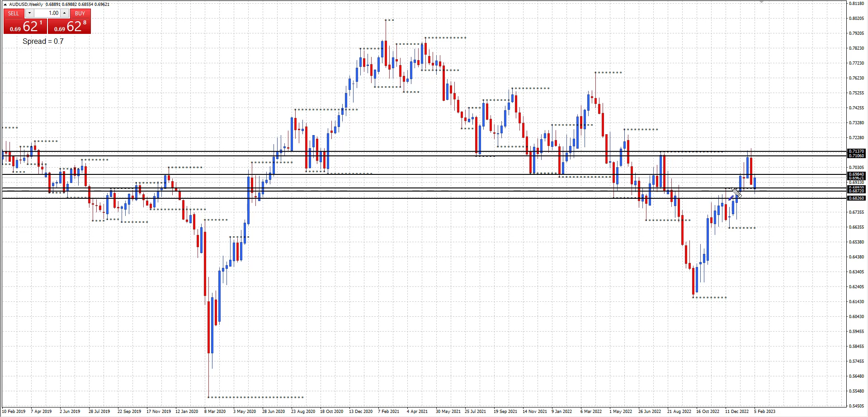
Task: Click the small blue arrow marker on chart
Action: [731, 198]
